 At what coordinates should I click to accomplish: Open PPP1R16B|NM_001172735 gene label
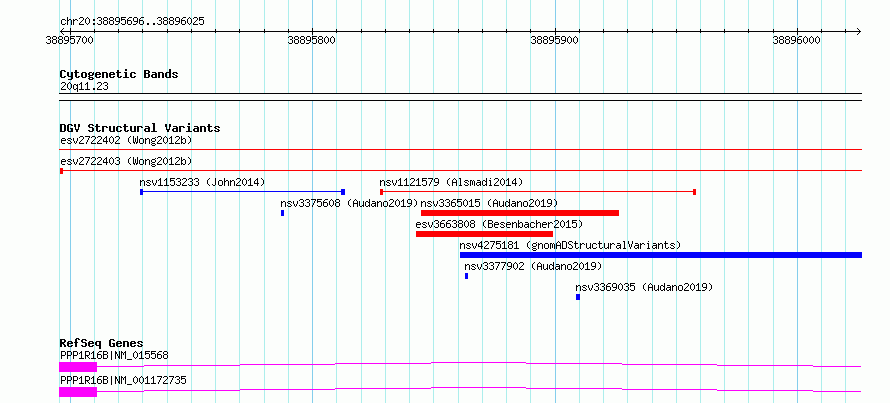(123, 380)
